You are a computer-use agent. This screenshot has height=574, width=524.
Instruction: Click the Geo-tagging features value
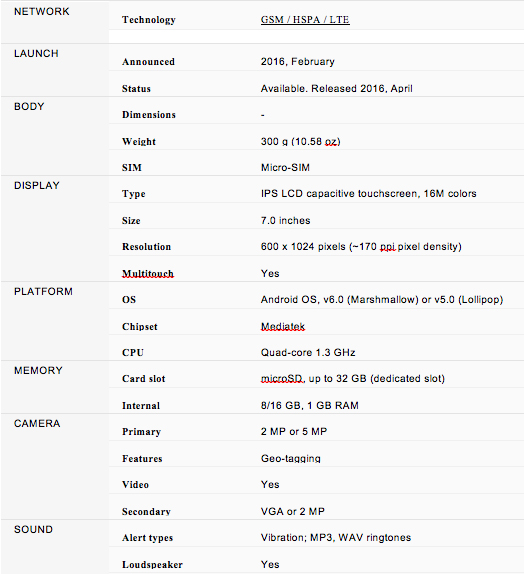(x=291, y=458)
